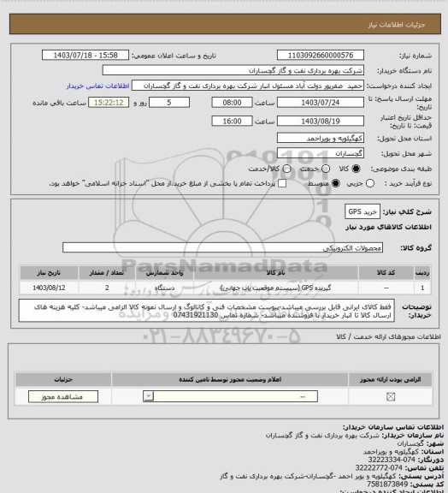
Task: Toggle the mandatory license checkbox in the table
Action: click(x=391, y=397)
